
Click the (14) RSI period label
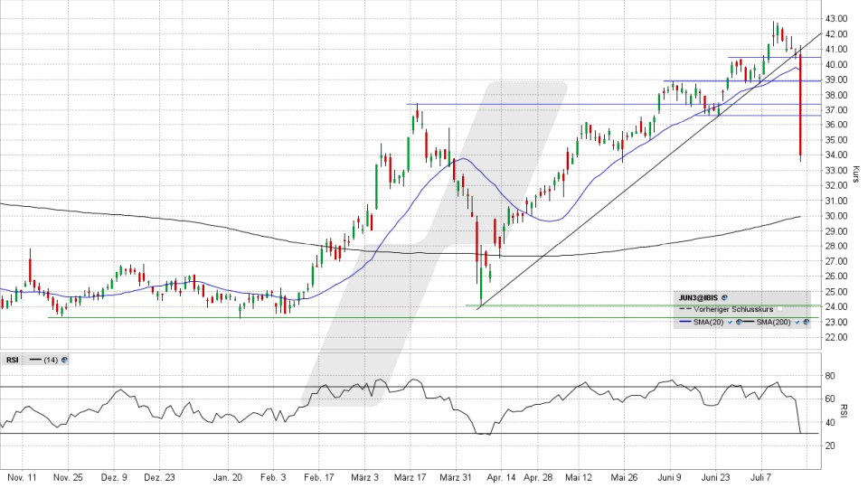tap(51, 361)
